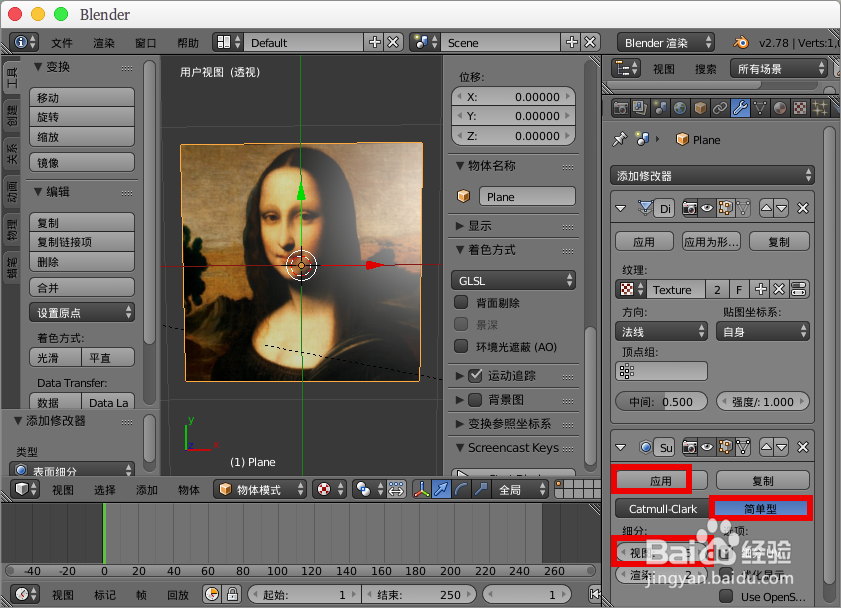Screen dimensions: 841x608
Task: Click the 应用为形... button
Action: pyautogui.click(x=711, y=242)
